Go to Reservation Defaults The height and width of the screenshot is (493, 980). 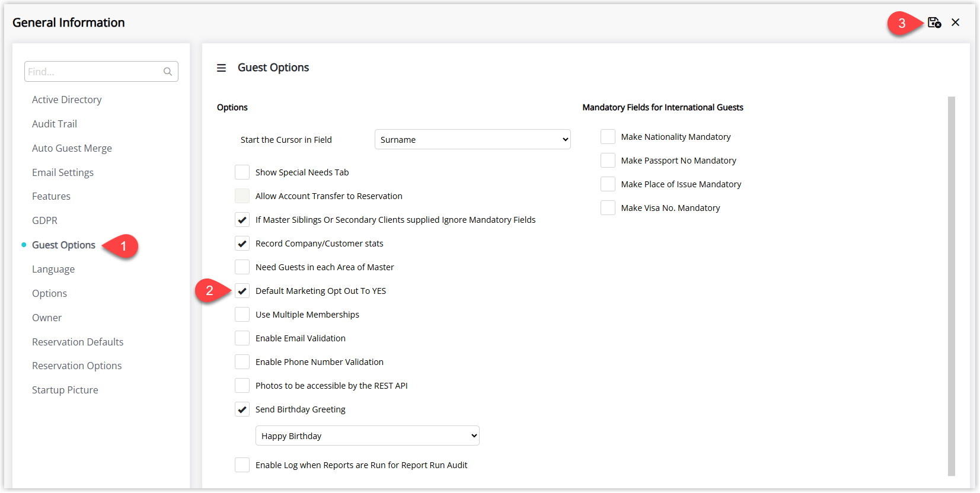pyautogui.click(x=78, y=342)
